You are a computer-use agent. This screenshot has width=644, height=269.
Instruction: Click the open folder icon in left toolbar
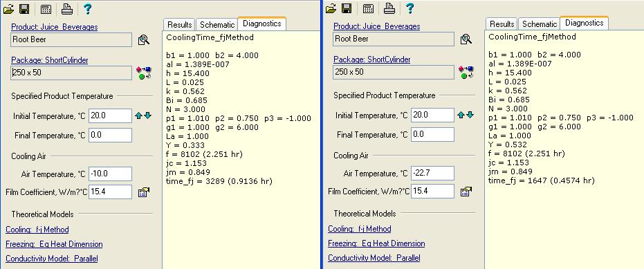8,8
